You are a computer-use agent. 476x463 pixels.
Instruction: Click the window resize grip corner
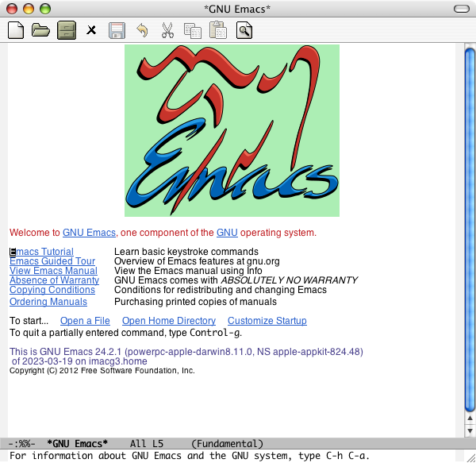click(470, 457)
